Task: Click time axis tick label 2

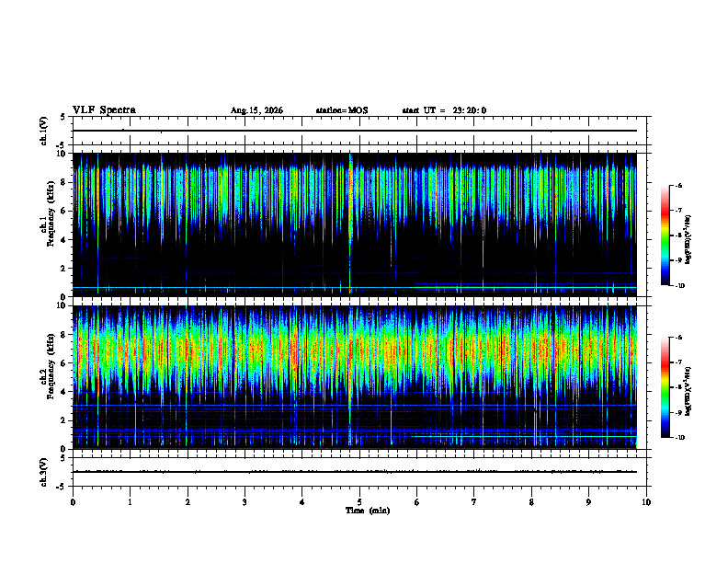Action: pyautogui.click(x=188, y=502)
